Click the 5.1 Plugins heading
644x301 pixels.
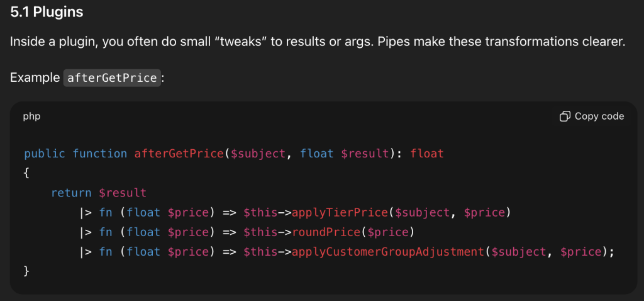click(47, 12)
